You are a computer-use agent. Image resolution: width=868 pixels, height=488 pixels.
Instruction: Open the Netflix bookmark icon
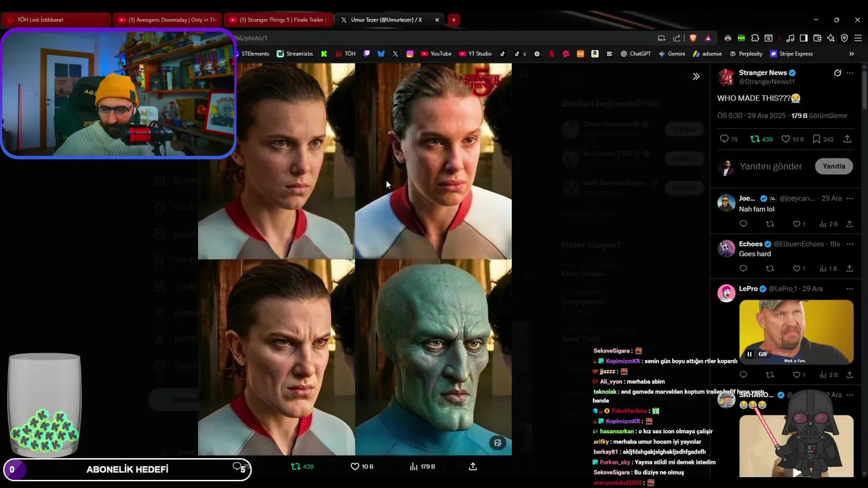pos(551,54)
